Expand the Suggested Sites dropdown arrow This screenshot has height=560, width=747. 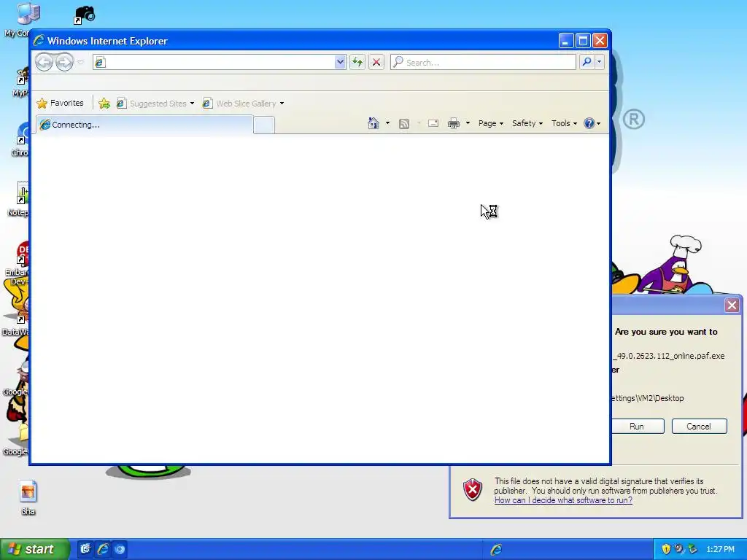(192, 104)
